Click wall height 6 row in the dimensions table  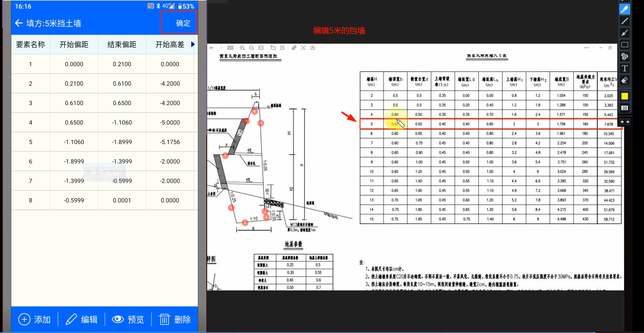click(x=491, y=134)
